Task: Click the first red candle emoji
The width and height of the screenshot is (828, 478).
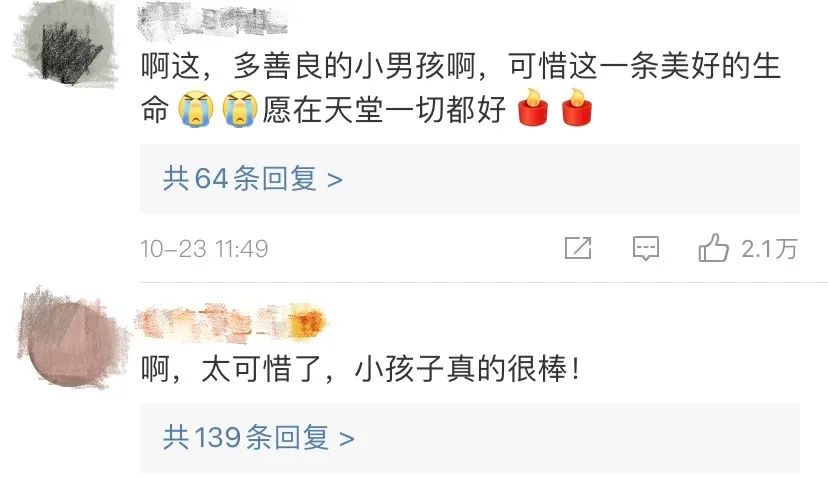Action: coord(533,107)
